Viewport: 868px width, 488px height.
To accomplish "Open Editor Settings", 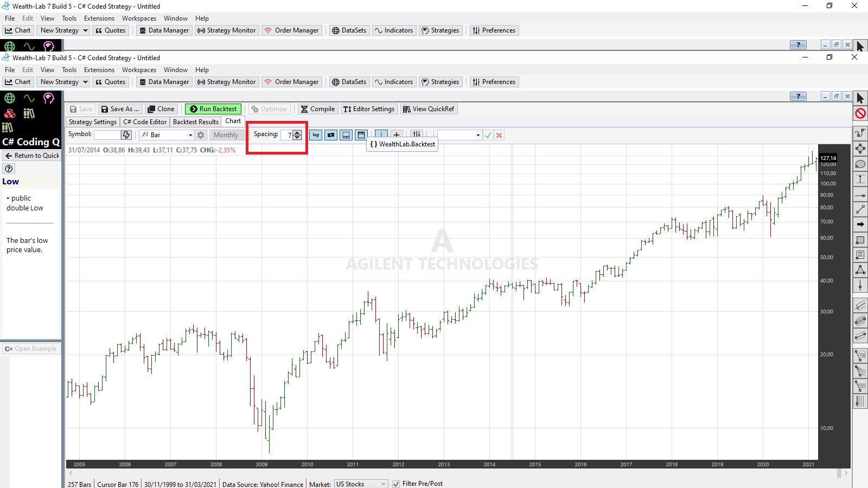I will click(x=369, y=109).
